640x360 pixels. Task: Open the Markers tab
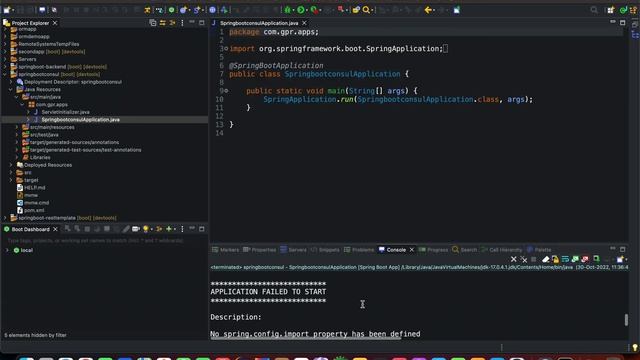coord(225,249)
